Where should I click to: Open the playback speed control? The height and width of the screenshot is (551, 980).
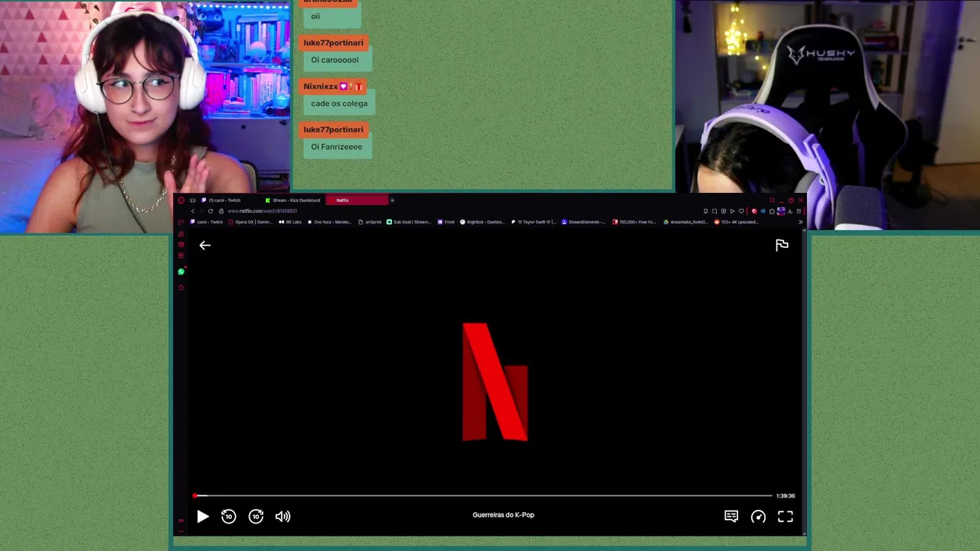click(x=758, y=517)
